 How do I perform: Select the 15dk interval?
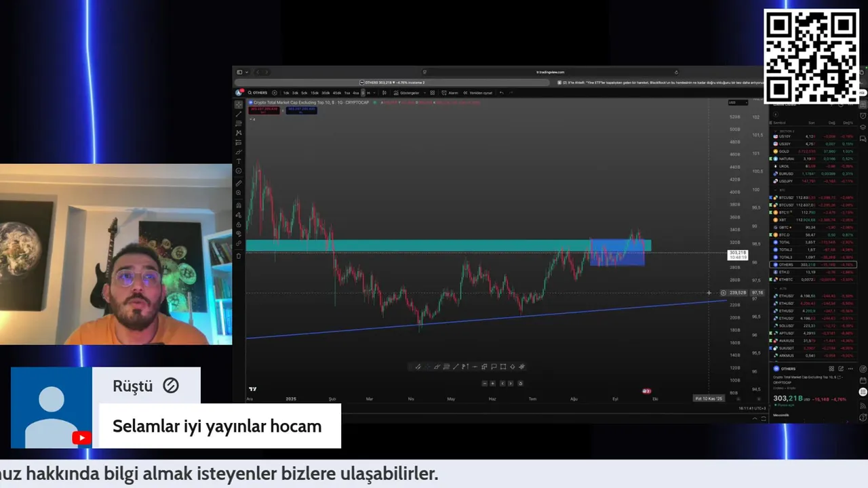[x=315, y=93]
